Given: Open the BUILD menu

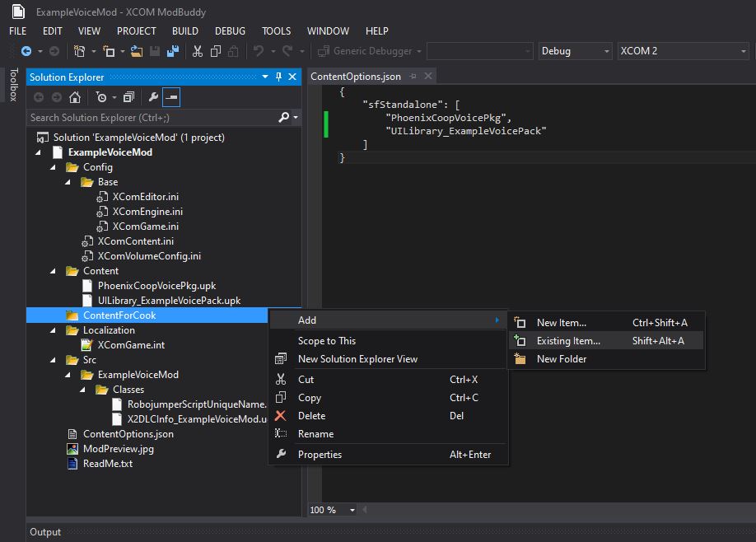Looking at the screenshot, I should [x=184, y=30].
